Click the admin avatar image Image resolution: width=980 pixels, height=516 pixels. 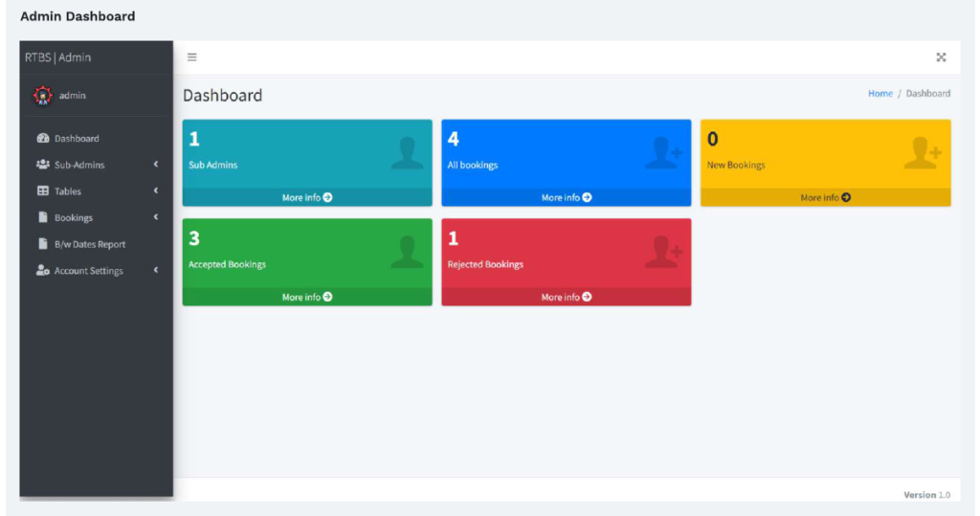42,96
